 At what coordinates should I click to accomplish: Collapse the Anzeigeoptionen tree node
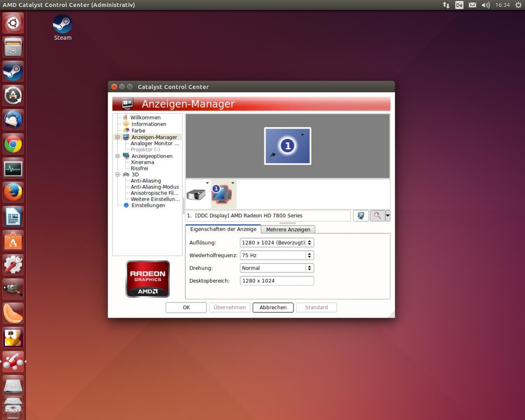[117, 156]
